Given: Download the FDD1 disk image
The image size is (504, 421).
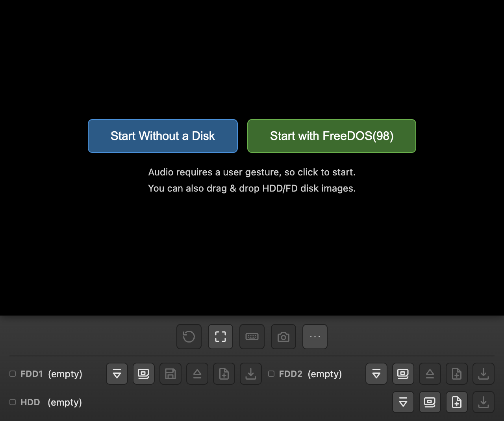Looking at the screenshot, I should [x=251, y=374].
